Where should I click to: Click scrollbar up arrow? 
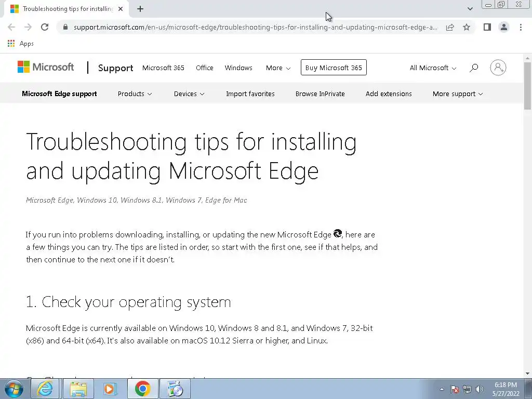coord(528,58)
